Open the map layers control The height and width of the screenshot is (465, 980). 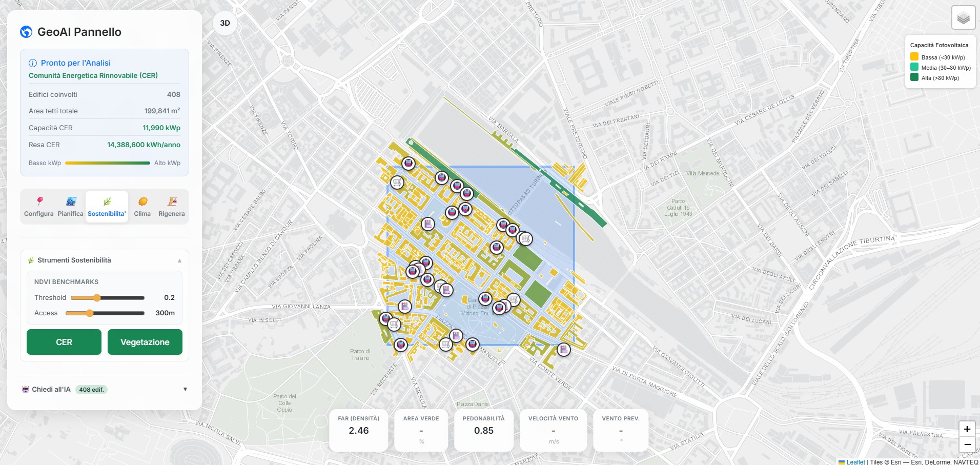[x=963, y=18]
